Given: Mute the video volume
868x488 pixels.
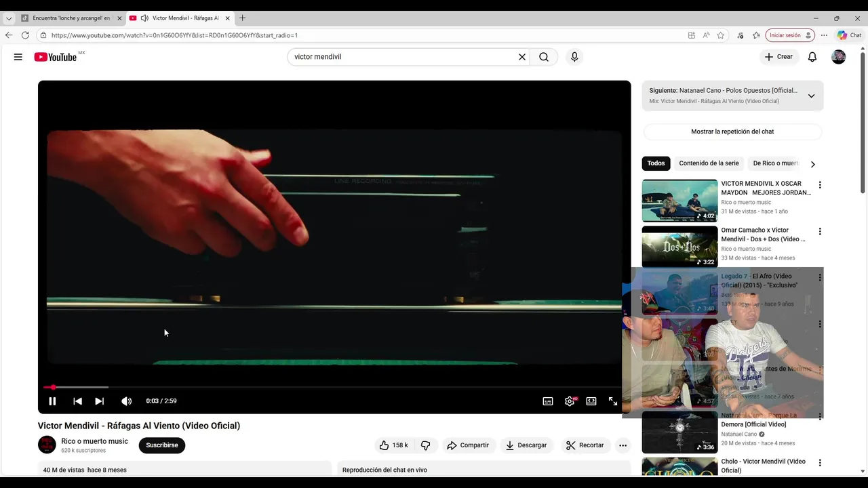Looking at the screenshot, I should 126,401.
